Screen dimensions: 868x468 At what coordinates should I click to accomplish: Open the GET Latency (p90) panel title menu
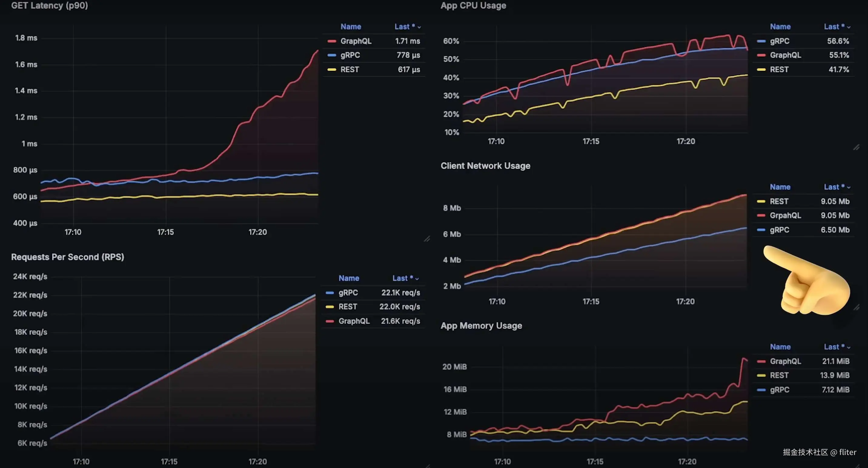coord(50,5)
